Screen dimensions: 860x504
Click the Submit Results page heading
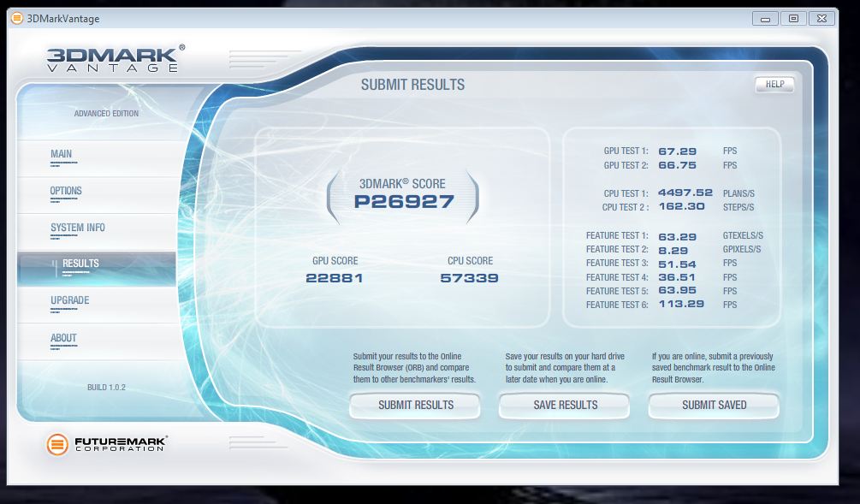pyautogui.click(x=412, y=85)
